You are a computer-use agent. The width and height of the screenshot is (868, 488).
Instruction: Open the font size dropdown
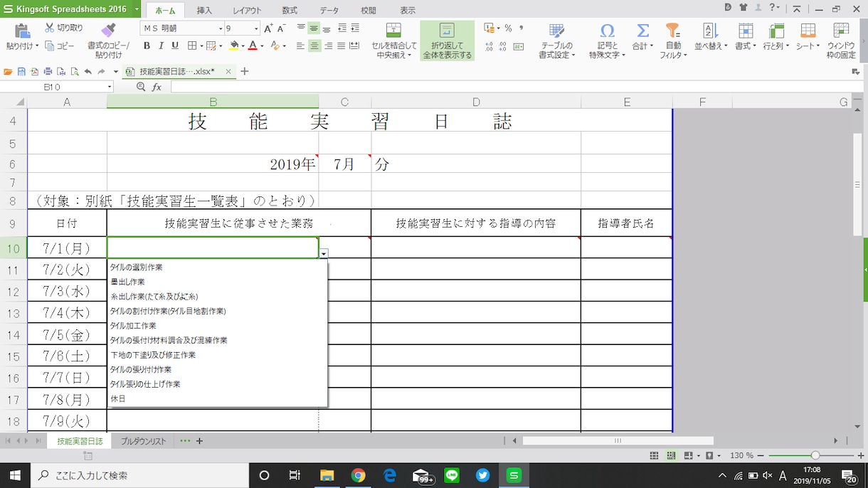coord(257,28)
